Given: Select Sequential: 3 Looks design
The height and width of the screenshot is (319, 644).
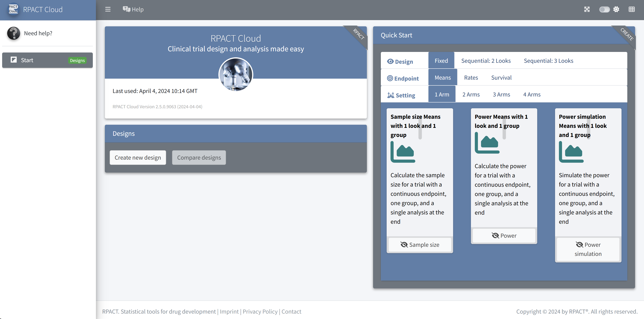Looking at the screenshot, I should click(x=548, y=61).
